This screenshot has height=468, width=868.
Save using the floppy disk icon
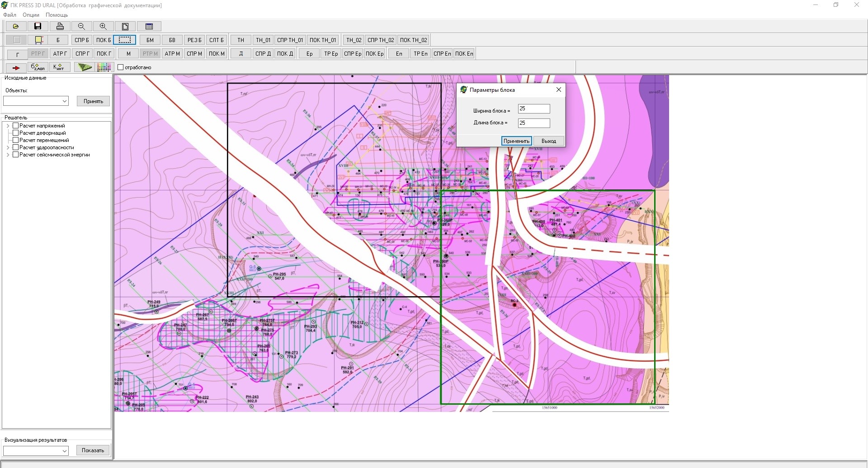[38, 27]
